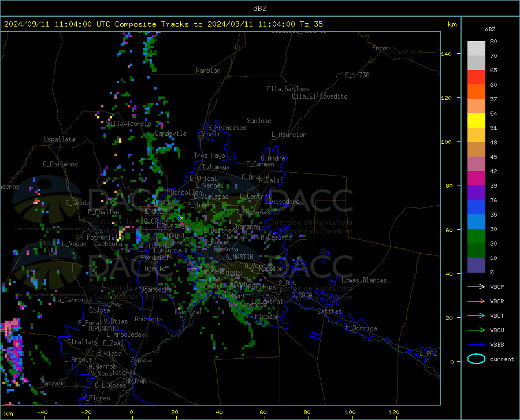Click the Lomas_Blancas map label
The image size is (520, 420).
(364, 280)
